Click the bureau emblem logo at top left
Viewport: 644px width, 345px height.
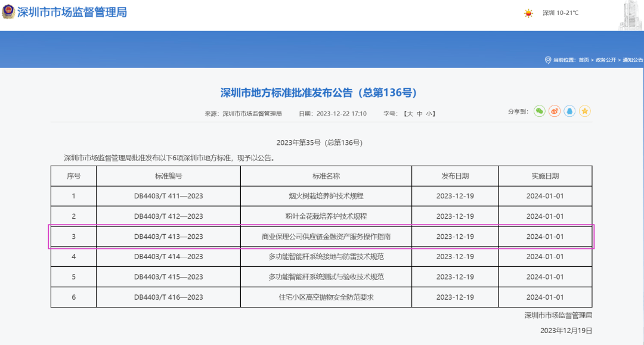click(8, 12)
